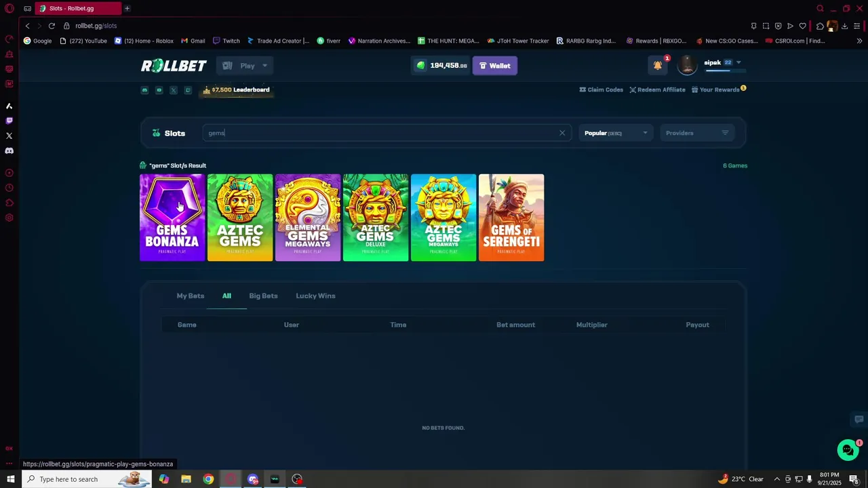Open the Aztec Gems Megaways slot

(443, 218)
